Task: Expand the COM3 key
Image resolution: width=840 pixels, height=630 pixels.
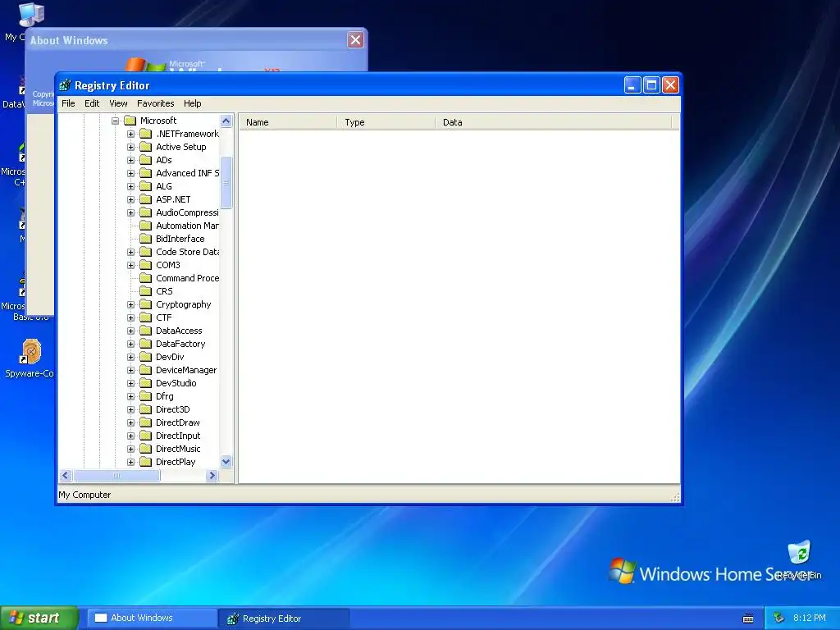Action: [x=130, y=265]
